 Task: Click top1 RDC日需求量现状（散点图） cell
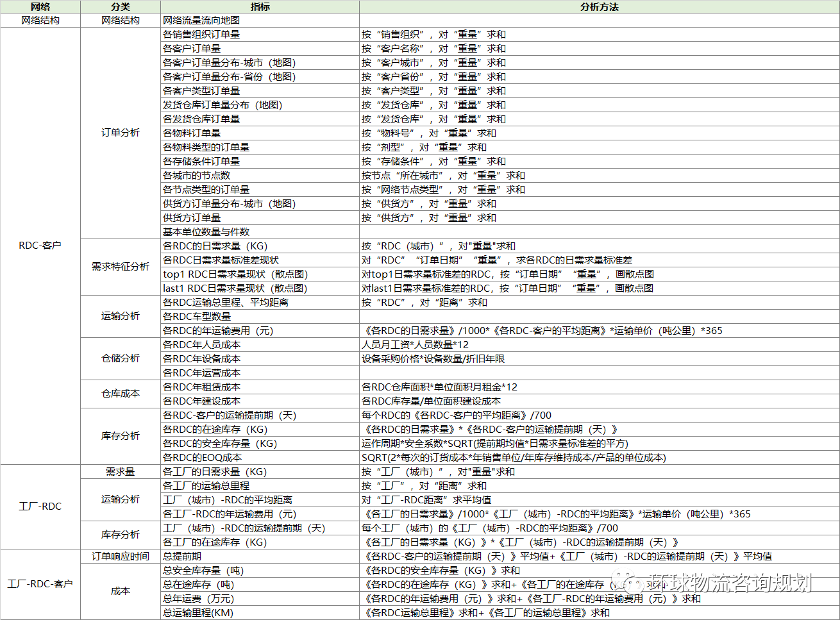pyautogui.click(x=260, y=274)
